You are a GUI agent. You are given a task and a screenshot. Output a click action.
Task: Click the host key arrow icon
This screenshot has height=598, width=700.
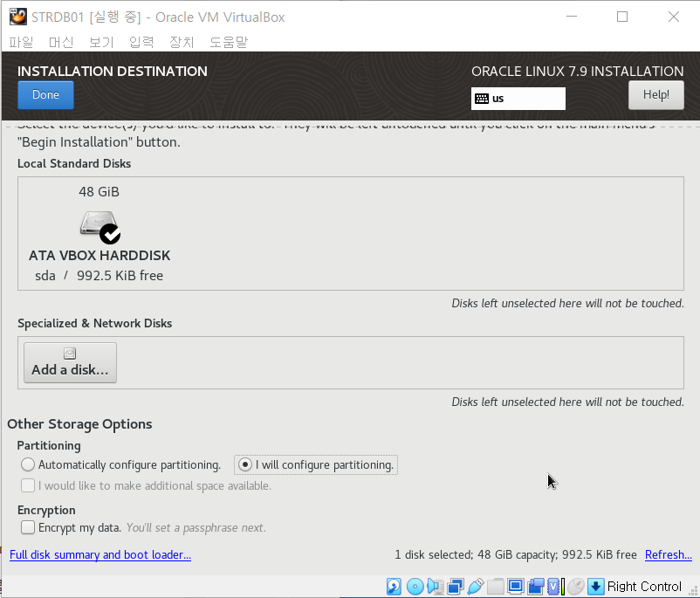595,587
